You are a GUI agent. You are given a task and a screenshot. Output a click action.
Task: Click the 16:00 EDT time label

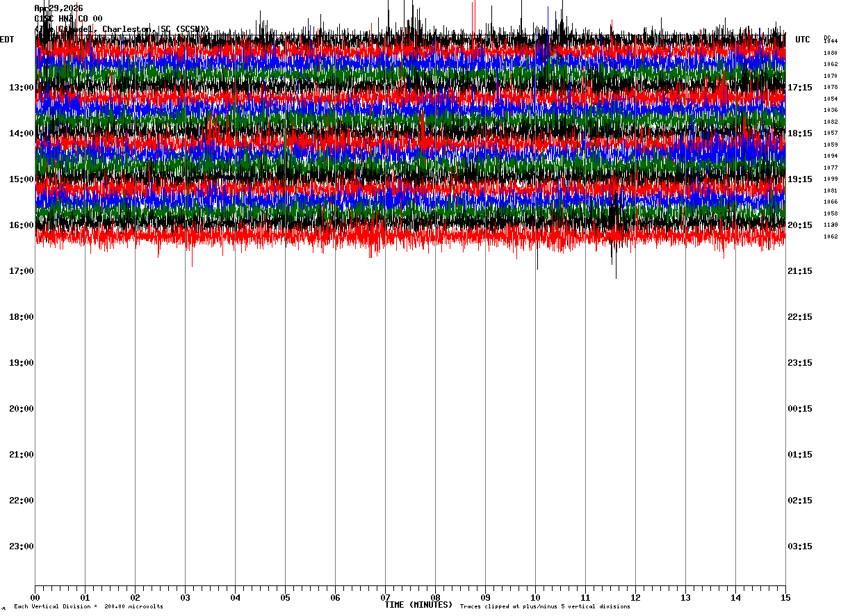22,225
